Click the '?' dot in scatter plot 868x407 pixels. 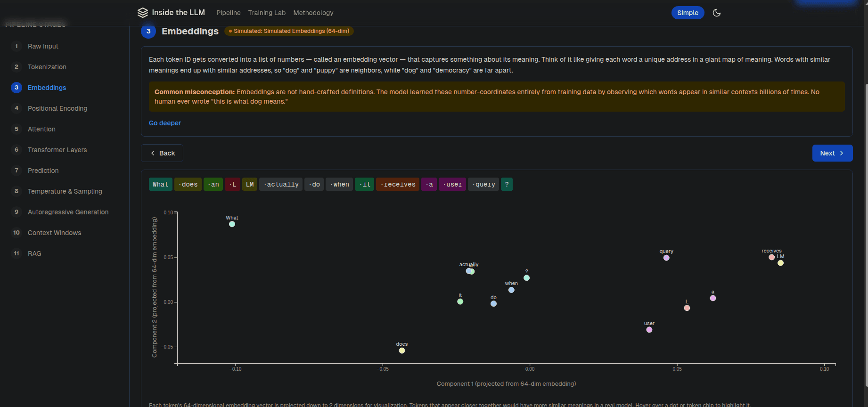(x=527, y=278)
